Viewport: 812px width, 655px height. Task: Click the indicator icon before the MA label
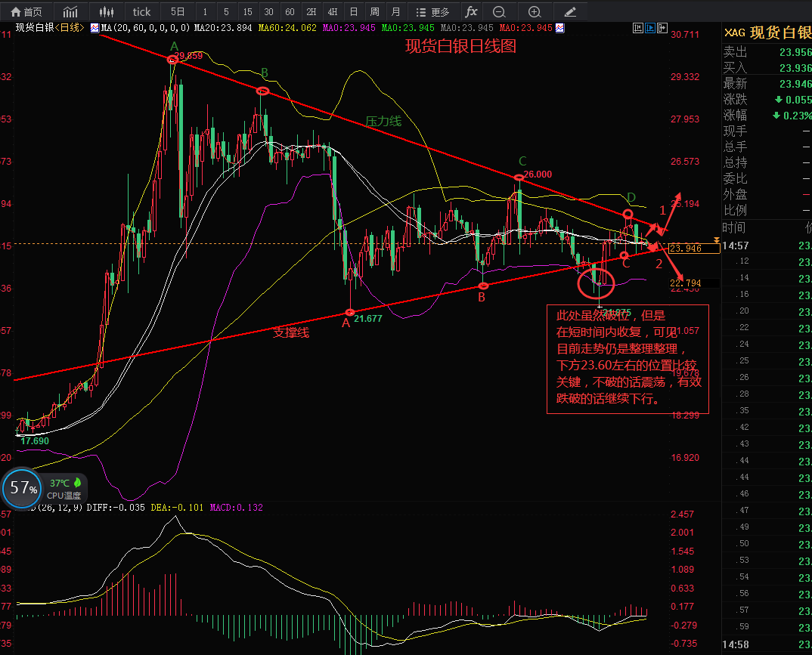click(x=95, y=28)
